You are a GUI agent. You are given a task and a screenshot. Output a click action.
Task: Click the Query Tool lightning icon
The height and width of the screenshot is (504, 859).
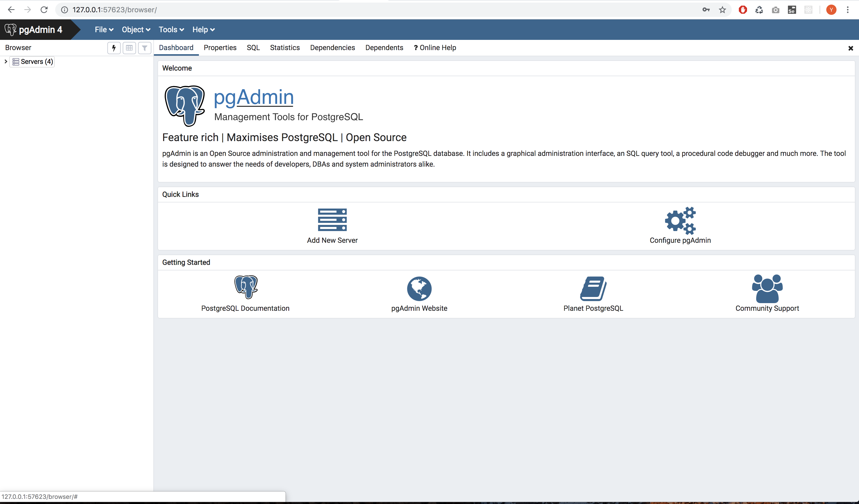[114, 48]
